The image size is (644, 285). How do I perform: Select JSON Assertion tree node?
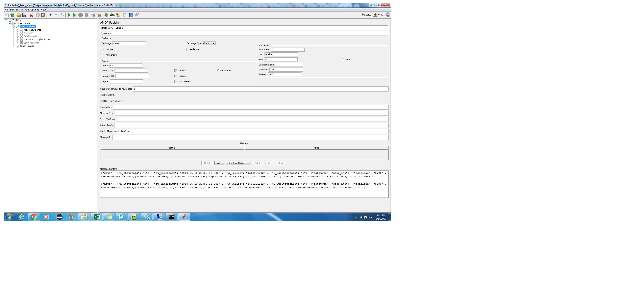click(x=31, y=43)
